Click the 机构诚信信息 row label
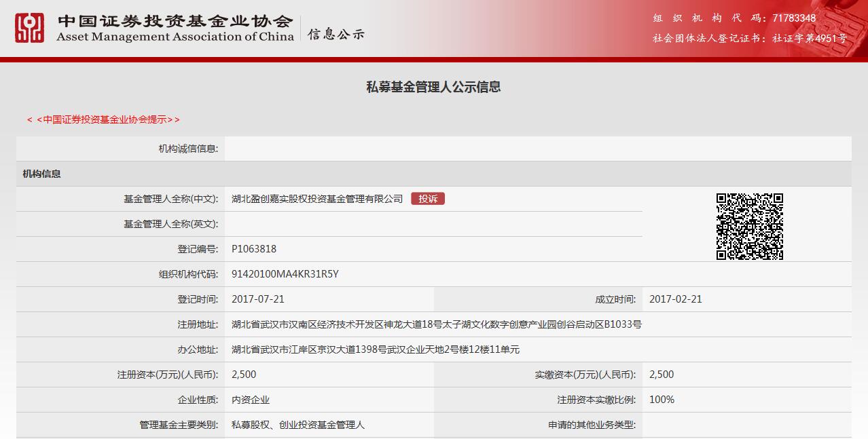The height and width of the screenshot is (439, 868). coord(188,149)
